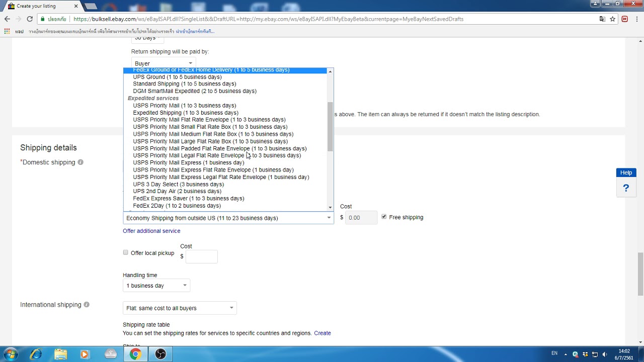This screenshot has width=644, height=362.
Task: Click local pickup Cost input field
Action: [x=202, y=256]
